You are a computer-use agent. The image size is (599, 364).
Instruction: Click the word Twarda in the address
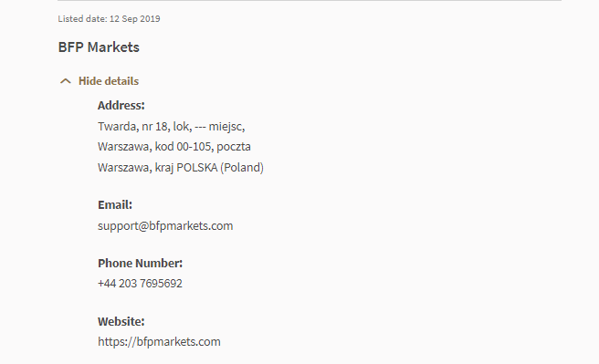point(118,126)
